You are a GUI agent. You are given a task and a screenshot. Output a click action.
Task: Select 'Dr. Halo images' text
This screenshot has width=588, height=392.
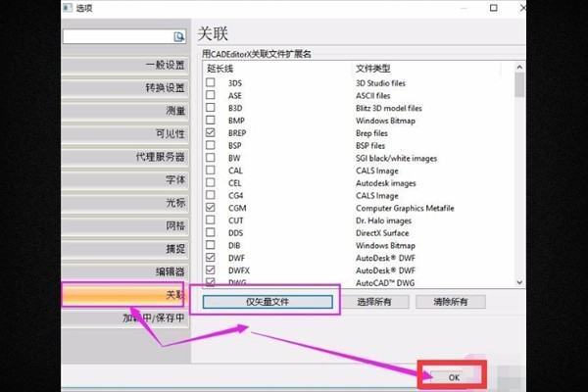[x=383, y=220]
